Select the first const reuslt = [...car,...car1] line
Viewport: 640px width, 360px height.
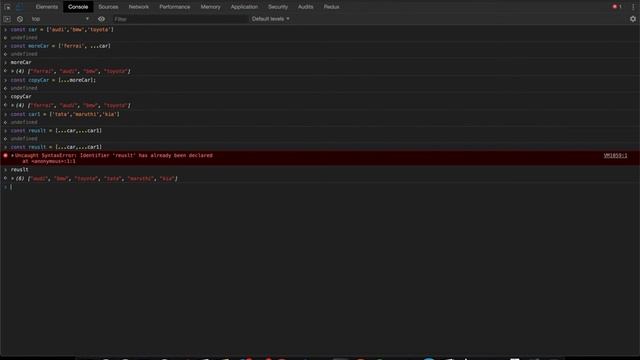tap(56, 131)
